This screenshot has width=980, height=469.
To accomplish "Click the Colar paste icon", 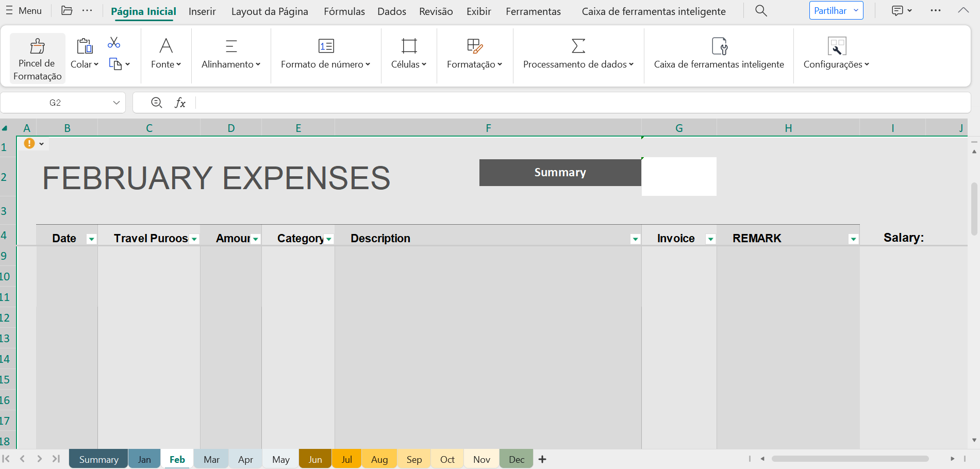I will 84,47.
